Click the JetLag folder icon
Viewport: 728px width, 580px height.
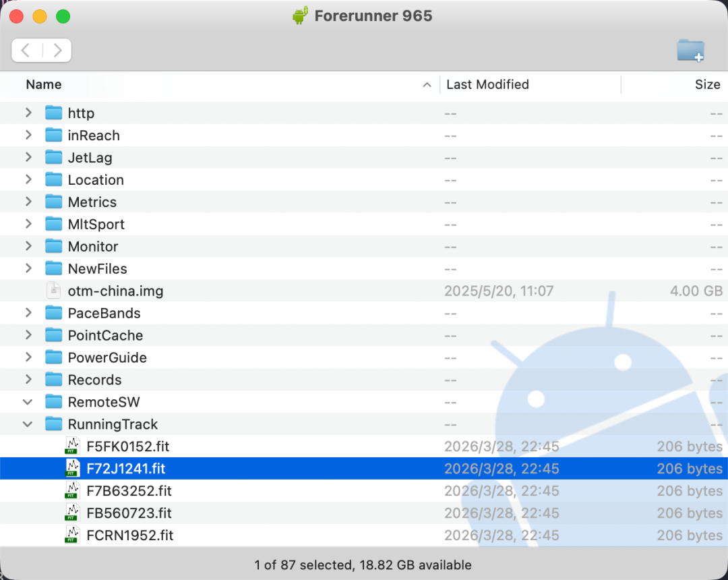coord(53,157)
